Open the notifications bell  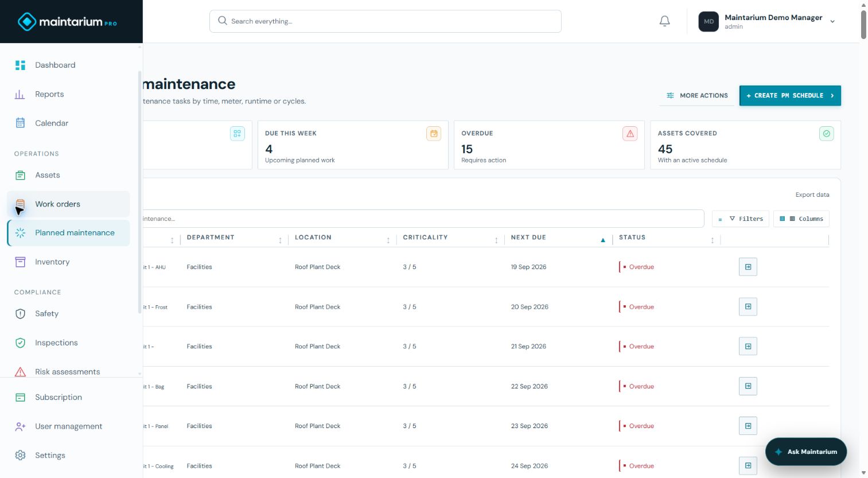tap(664, 21)
